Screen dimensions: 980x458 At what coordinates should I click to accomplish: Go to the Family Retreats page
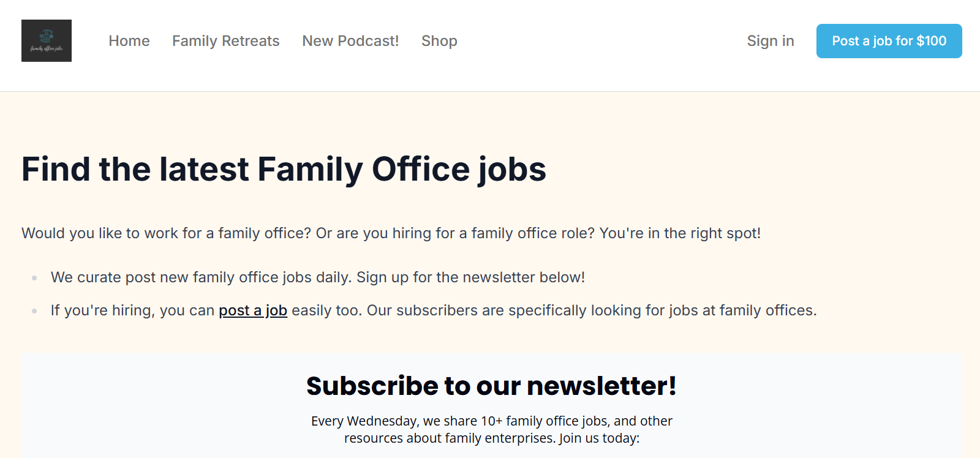click(x=225, y=41)
